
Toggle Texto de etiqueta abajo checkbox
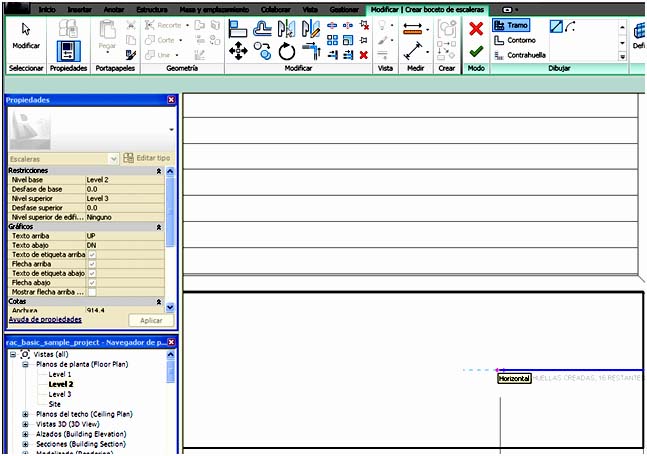(92, 273)
